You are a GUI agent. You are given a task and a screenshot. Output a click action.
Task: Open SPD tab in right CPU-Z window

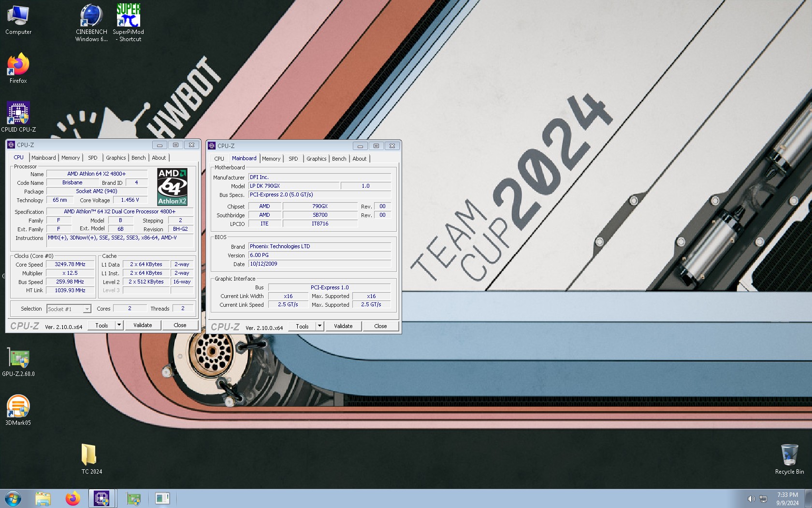pos(293,159)
